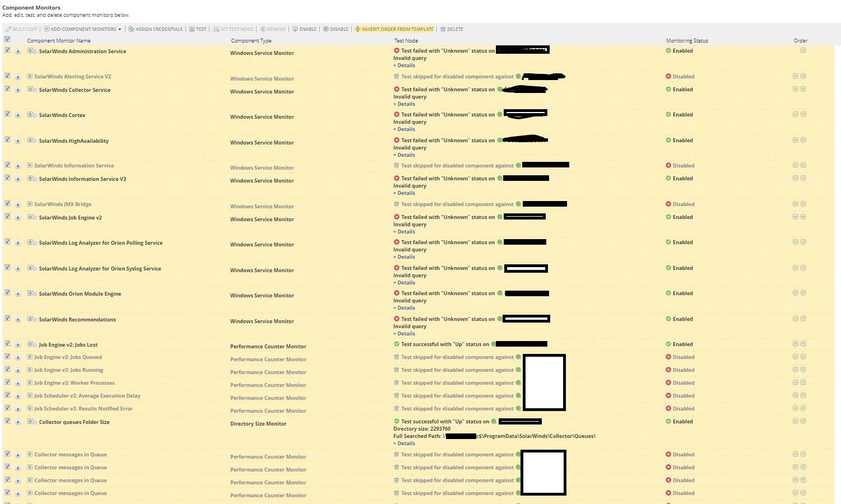The image size is (841, 504).
Task: Move Jobs Queued monitor up in order
Action: click(x=795, y=357)
